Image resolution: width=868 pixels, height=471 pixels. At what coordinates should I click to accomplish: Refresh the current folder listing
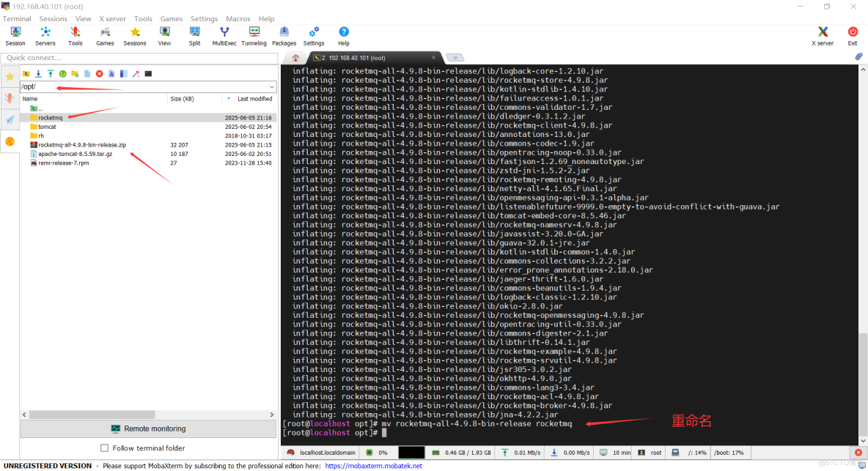click(65, 73)
